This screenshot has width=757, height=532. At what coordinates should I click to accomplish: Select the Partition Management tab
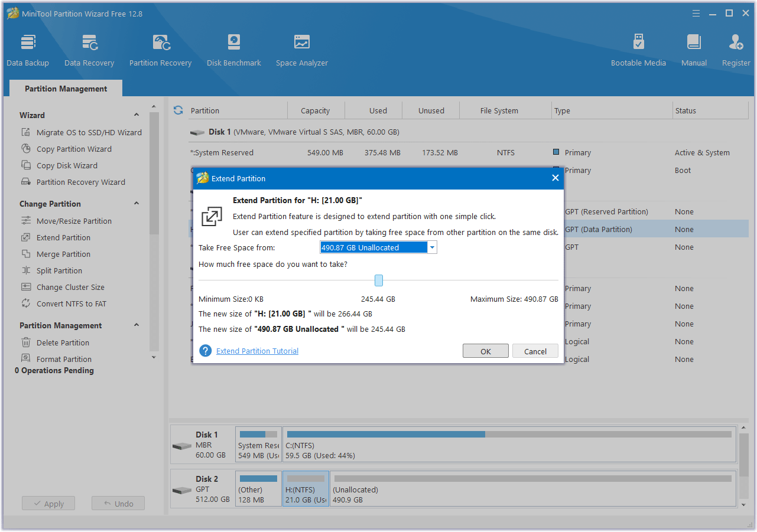[66, 89]
